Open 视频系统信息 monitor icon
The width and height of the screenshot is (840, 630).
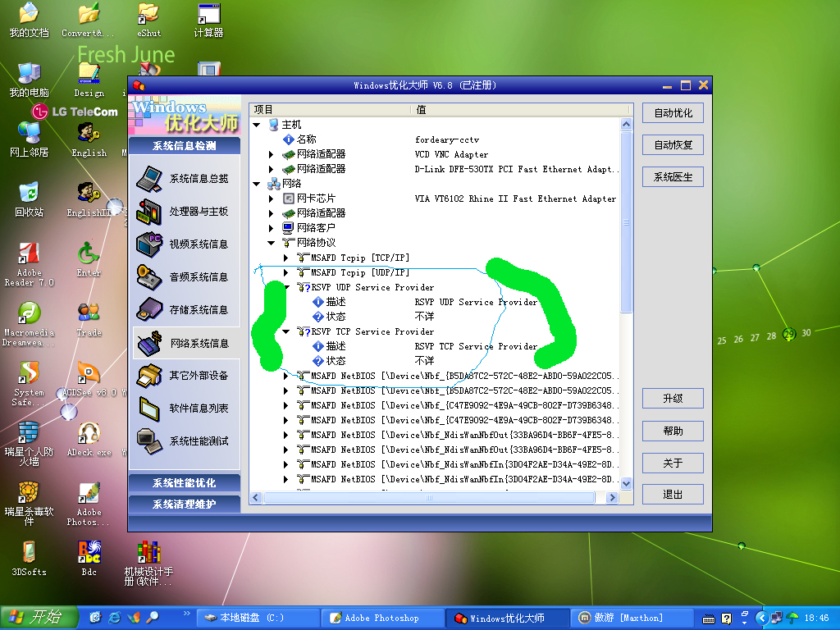(149, 244)
